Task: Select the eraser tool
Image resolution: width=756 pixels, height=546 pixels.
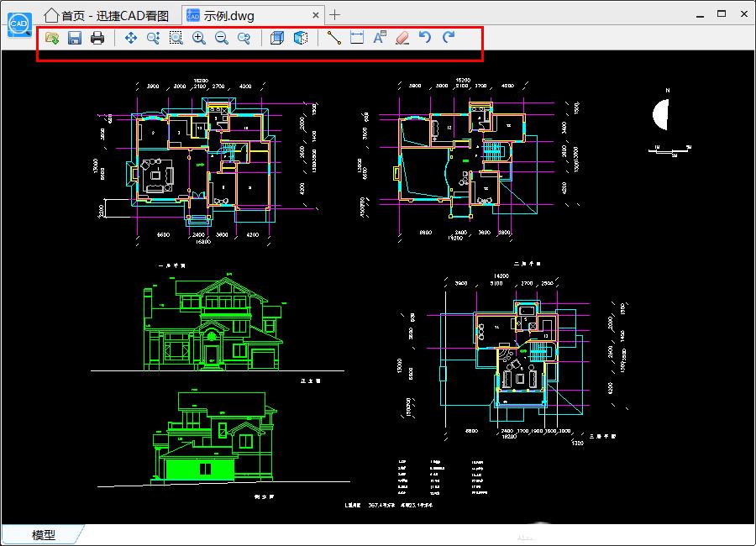Action: 402,38
